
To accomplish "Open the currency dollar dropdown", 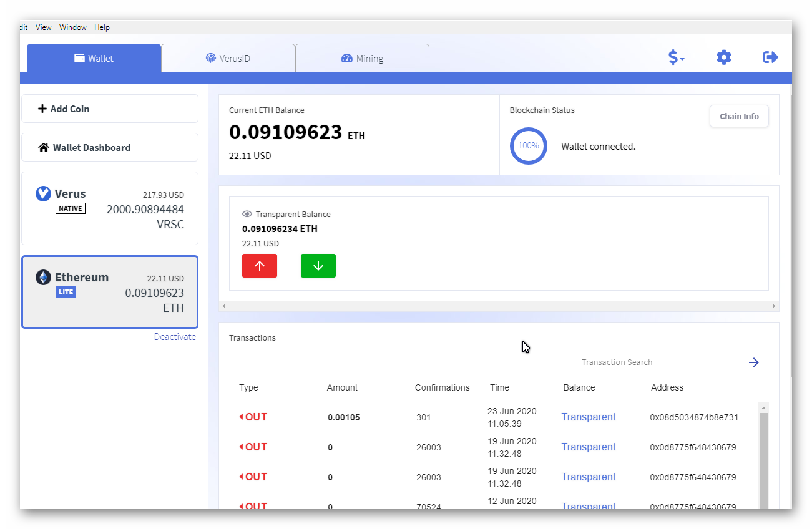I will 676,57.
